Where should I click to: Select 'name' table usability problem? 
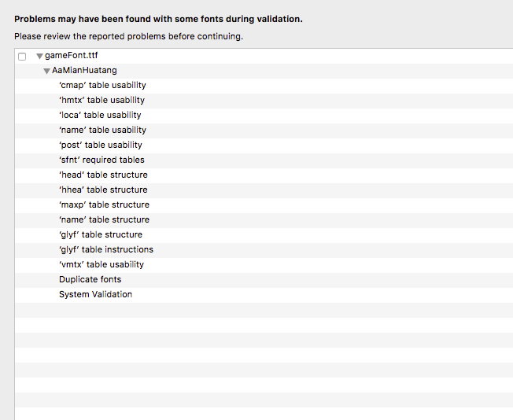102,131
